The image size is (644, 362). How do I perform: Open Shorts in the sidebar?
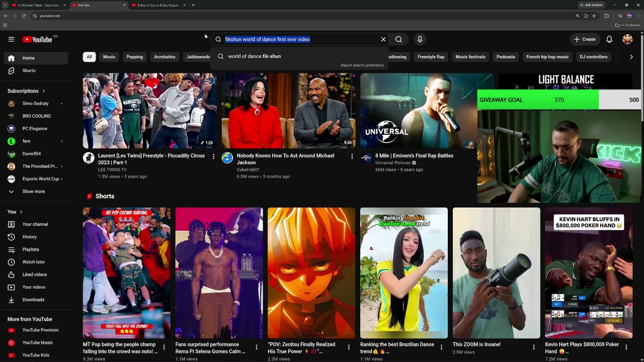pyautogui.click(x=36, y=70)
